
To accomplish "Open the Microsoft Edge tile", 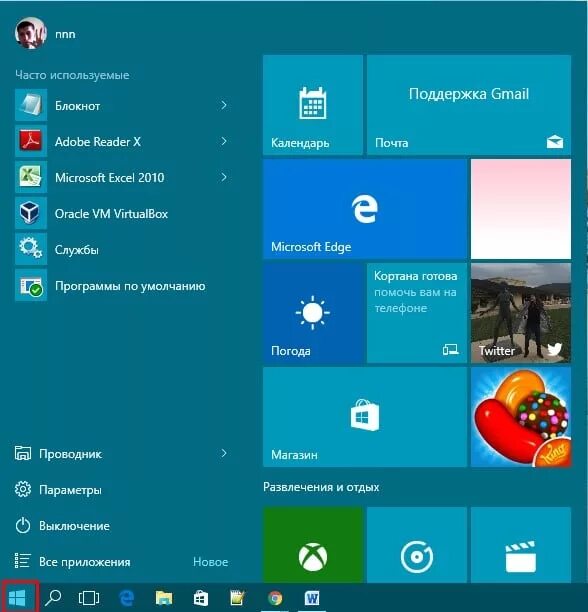I will click(x=365, y=209).
